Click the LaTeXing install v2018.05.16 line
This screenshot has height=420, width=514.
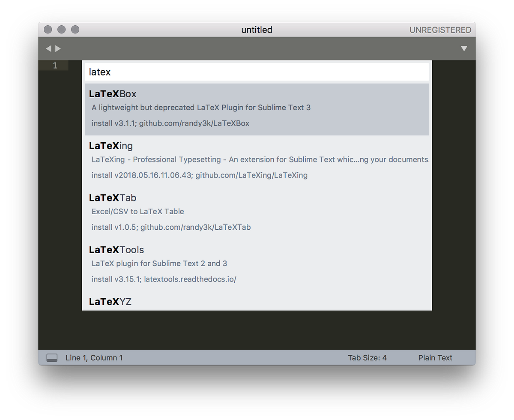[200, 175]
